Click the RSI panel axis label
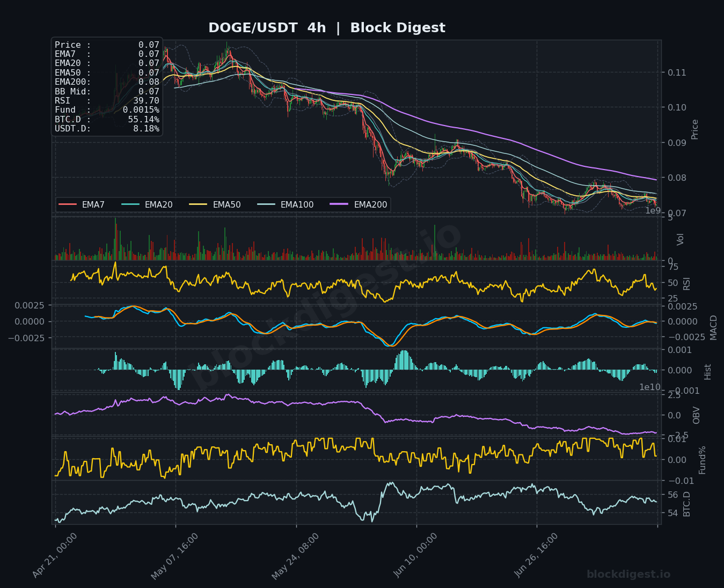Image resolution: width=724 pixels, height=588 pixels. (x=687, y=283)
